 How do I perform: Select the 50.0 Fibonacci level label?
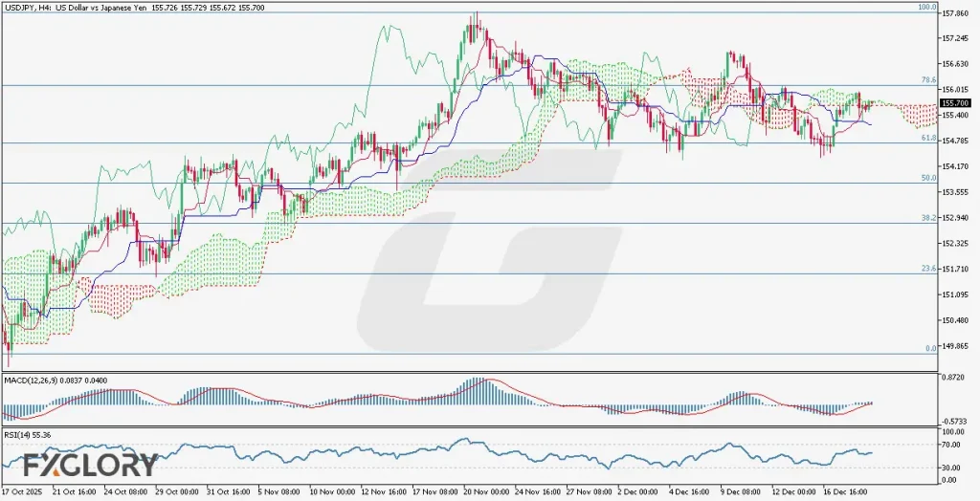(x=928, y=178)
